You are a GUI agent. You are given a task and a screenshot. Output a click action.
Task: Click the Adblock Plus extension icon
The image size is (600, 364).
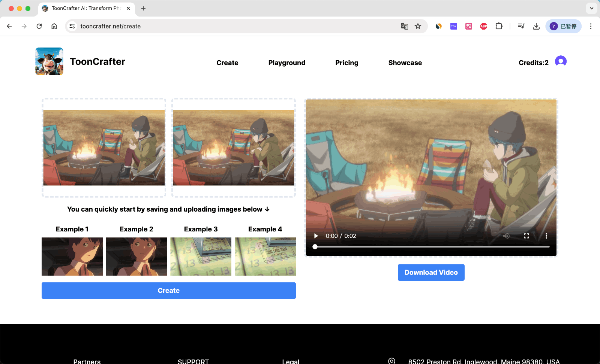tap(483, 26)
